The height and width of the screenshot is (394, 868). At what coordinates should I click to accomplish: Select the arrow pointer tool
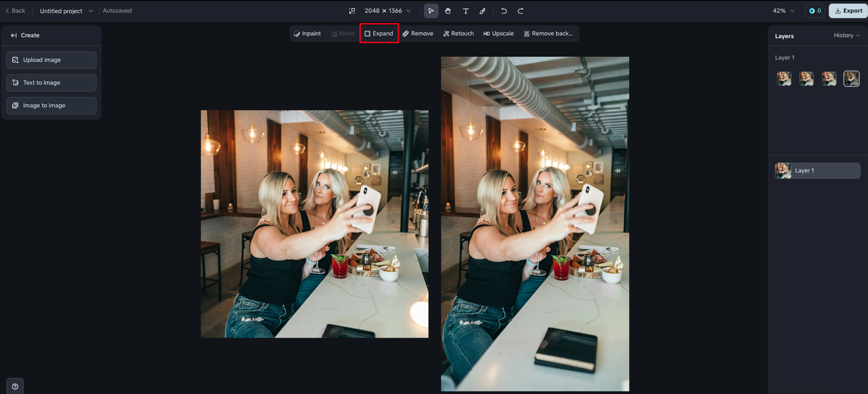(431, 11)
